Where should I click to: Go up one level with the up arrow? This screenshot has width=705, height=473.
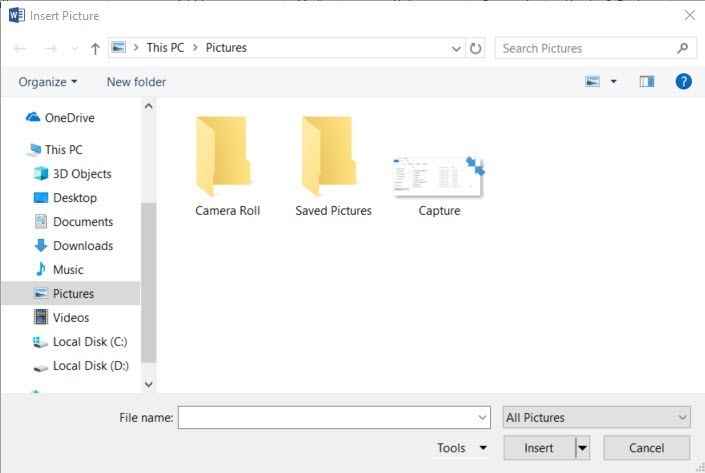tap(95, 48)
